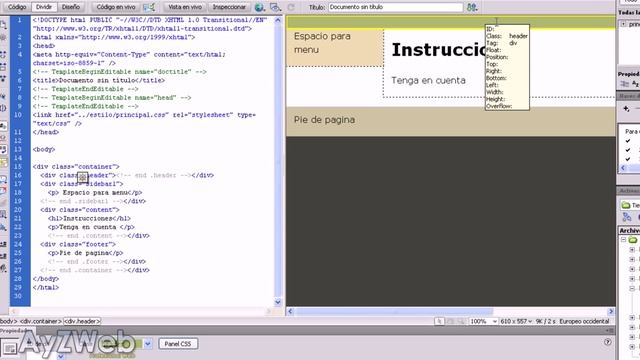Click the Select Parent Tag icon

point(3,96)
